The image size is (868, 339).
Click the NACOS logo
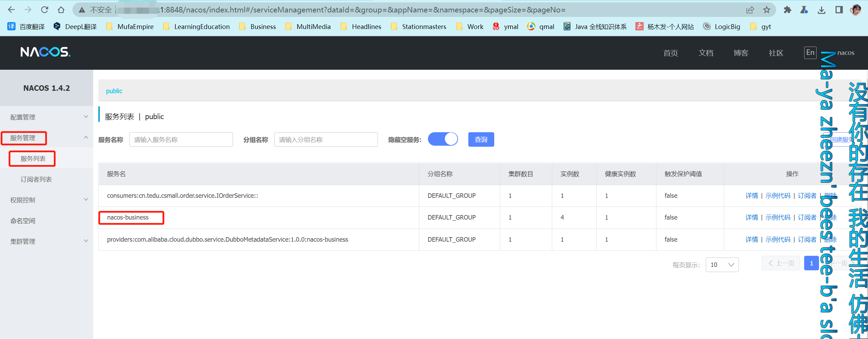tap(45, 52)
